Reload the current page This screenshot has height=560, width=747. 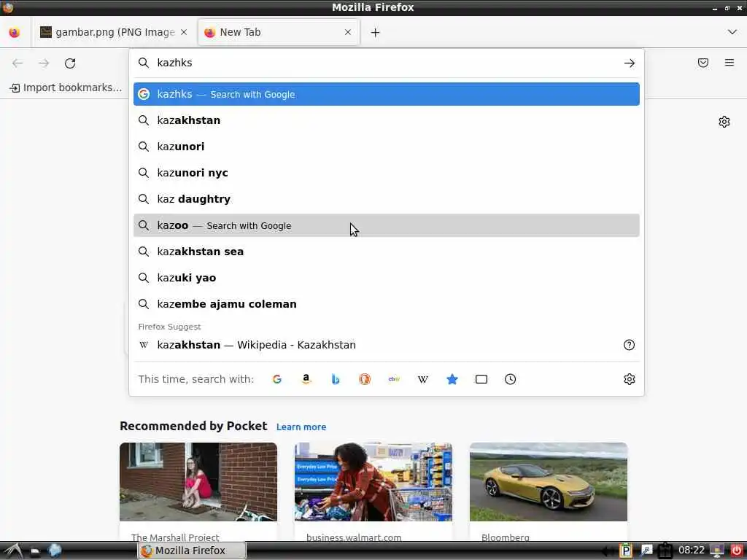pyautogui.click(x=70, y=63)
